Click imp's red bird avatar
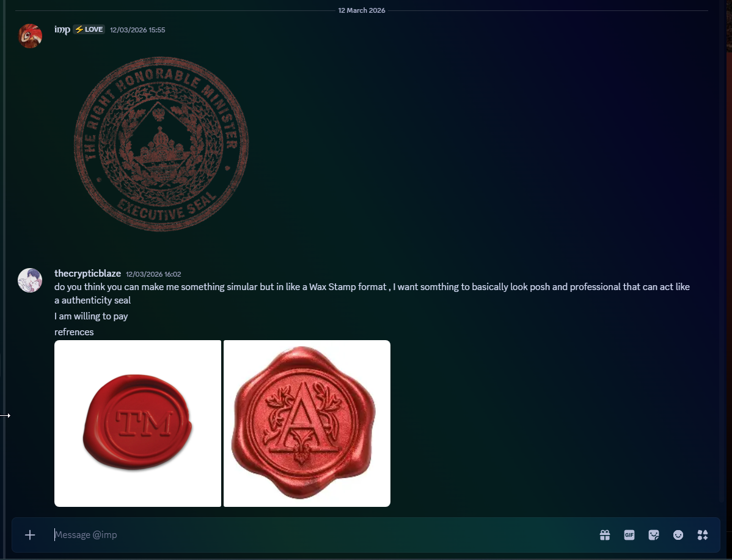This screenshot has width=732, height=560. click(30, 36)
